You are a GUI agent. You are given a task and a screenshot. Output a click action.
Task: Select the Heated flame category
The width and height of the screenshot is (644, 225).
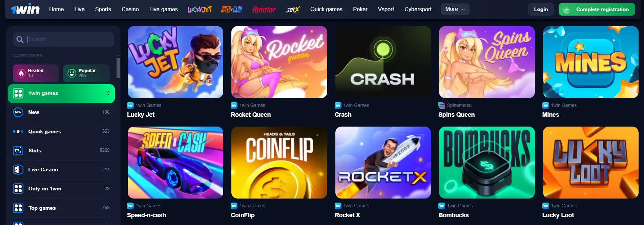coord(36,73)
